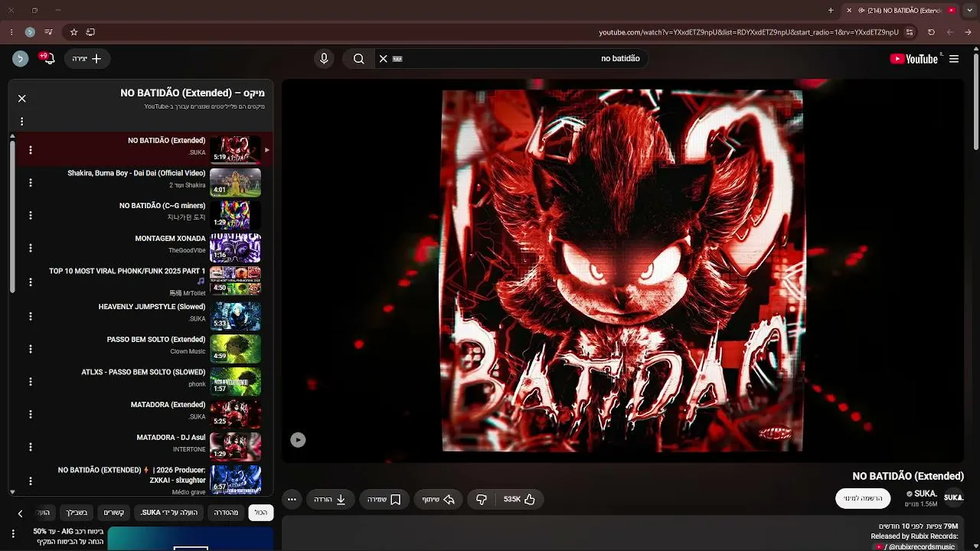
Task: Click the playlist panel scrollbar thumb
Action: coord(12,216)
